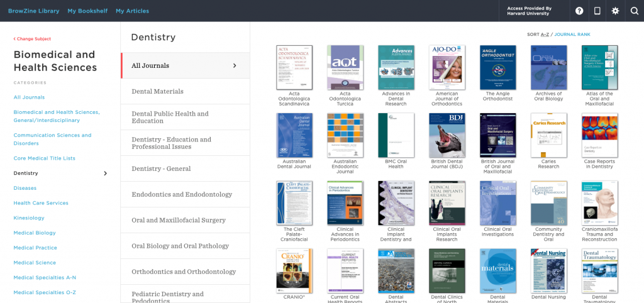The height and width of the screenshot is (303, 644).
Task: Open Health Care Services category
Action: pyautogui.click(x=41, y=203)
